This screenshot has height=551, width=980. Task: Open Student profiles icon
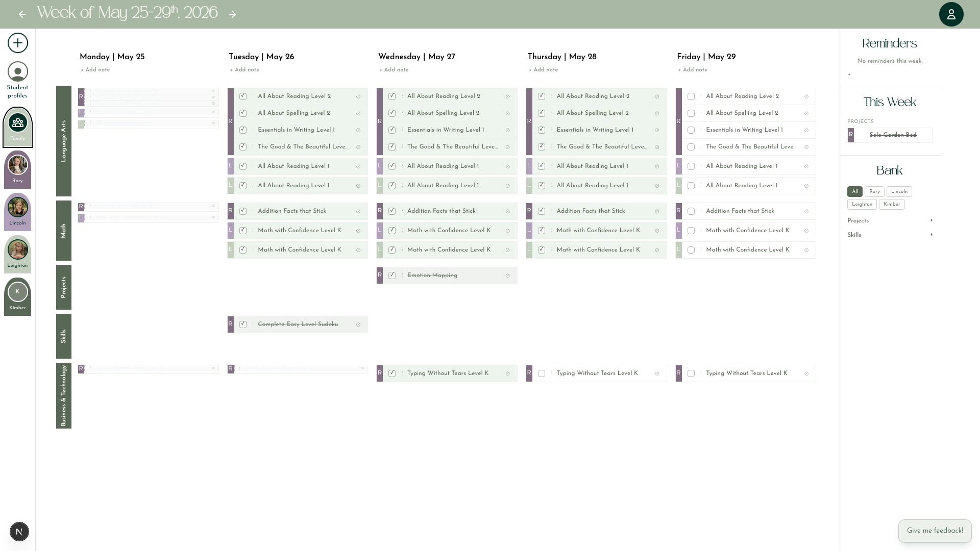pyautogui.click(x=18, y=71)
